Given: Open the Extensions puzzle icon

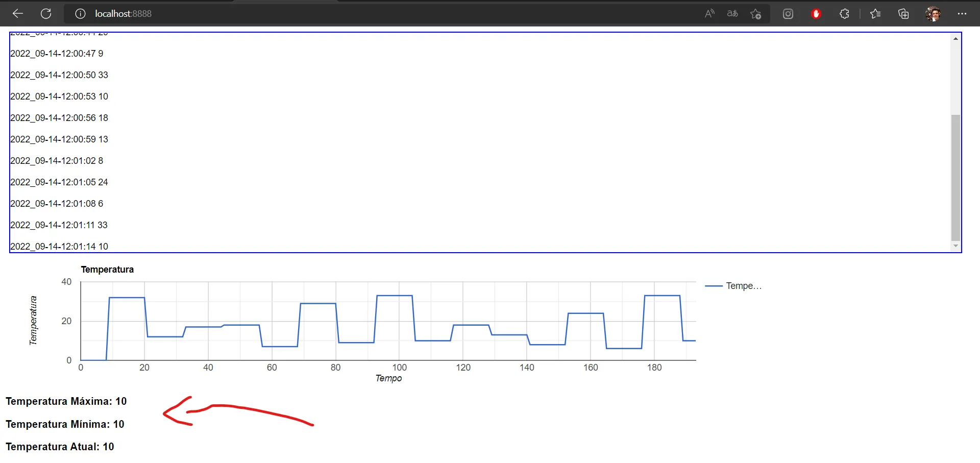Looking at the screenshot, I should coord(844,14).
